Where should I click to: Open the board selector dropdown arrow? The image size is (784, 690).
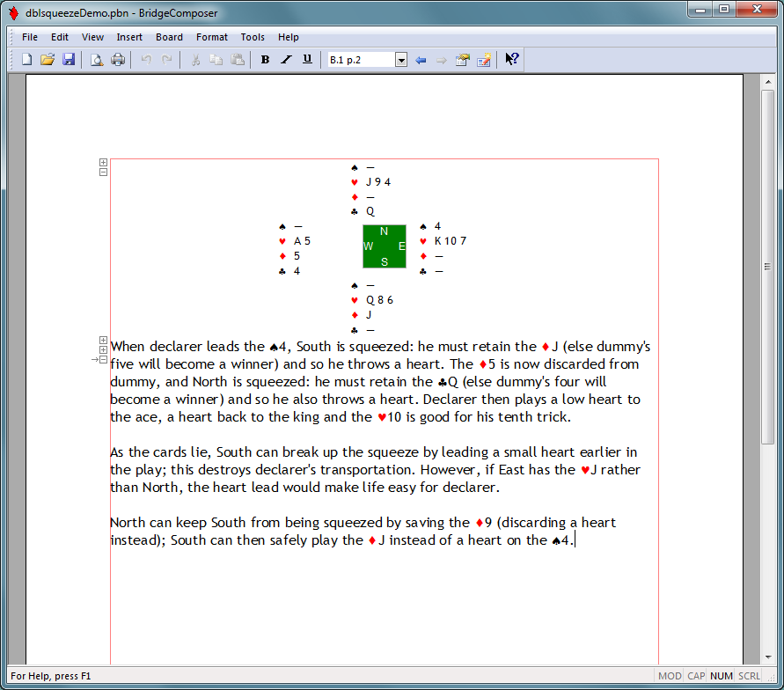click(401, 61)
